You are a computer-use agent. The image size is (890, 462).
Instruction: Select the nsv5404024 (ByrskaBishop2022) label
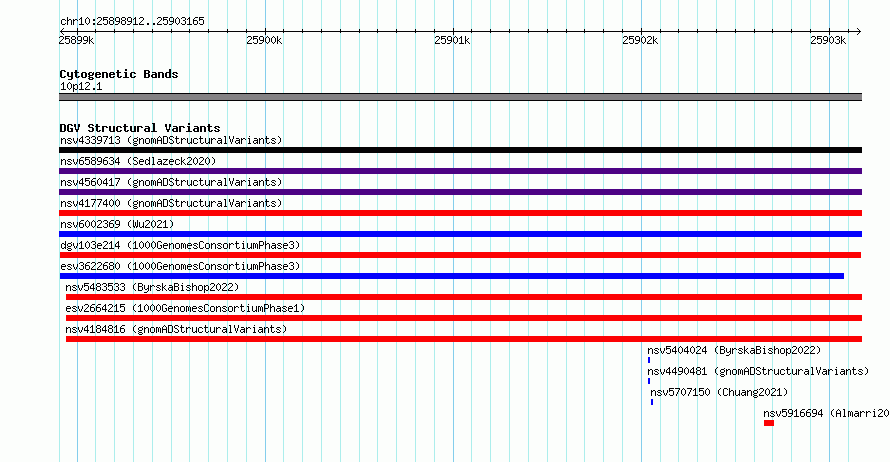734,350
